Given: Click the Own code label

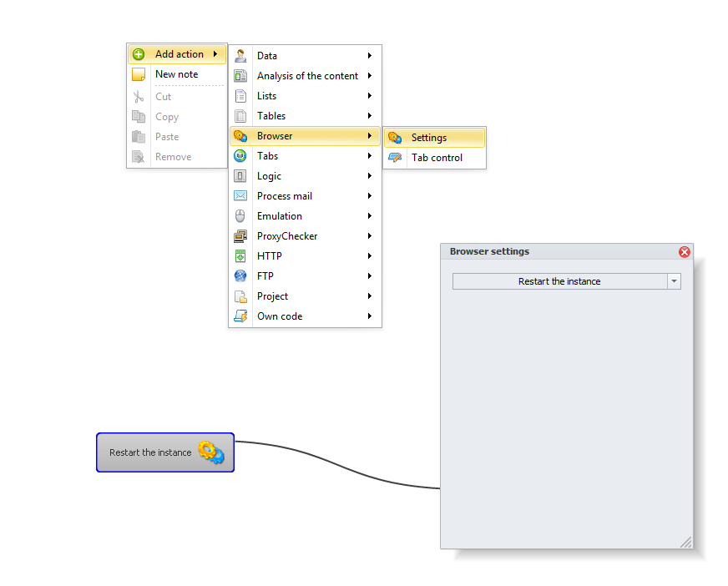Looking at the screenshot, I should pos(280,316).
